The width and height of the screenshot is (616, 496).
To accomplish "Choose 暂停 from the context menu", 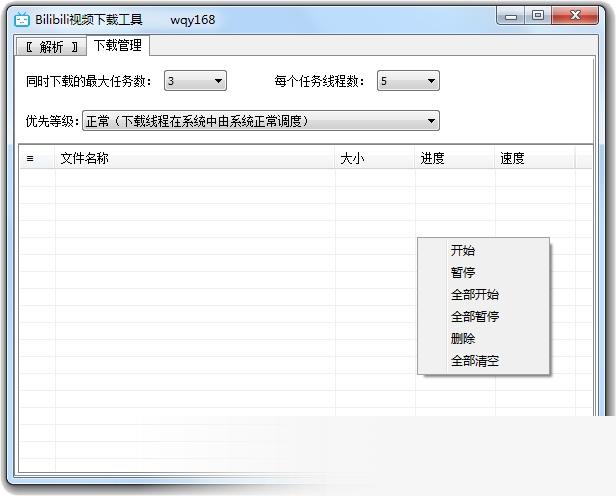I will [484, 272].
